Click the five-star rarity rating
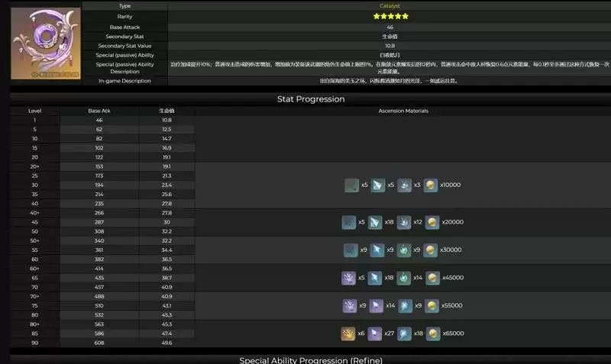611x364 pixels. (390, 16)
